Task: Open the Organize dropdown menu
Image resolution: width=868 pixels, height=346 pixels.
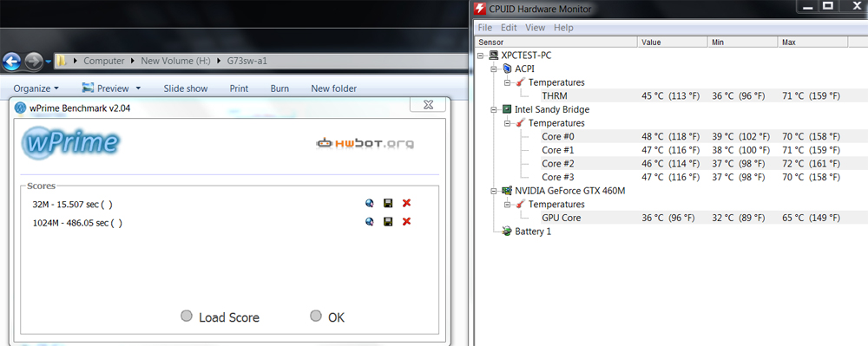Action: coord(36,88)
